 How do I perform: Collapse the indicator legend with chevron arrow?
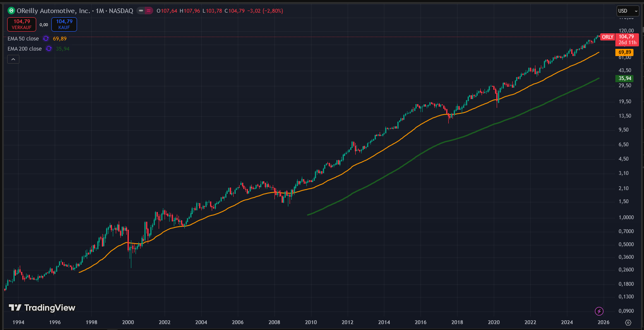point(13,59)
